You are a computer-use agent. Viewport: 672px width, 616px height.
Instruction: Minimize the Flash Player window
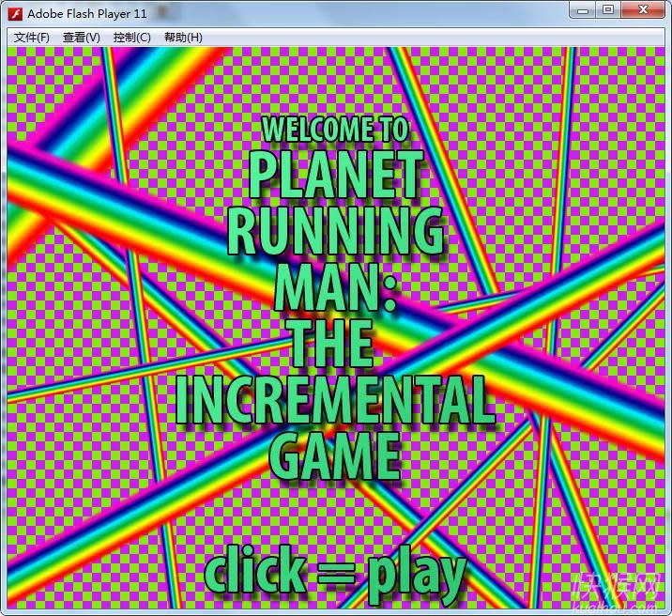(x=583, y=10)
